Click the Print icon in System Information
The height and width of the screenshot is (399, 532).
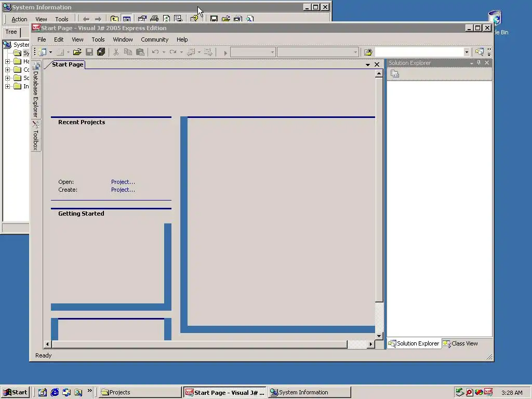pos(154,19)
